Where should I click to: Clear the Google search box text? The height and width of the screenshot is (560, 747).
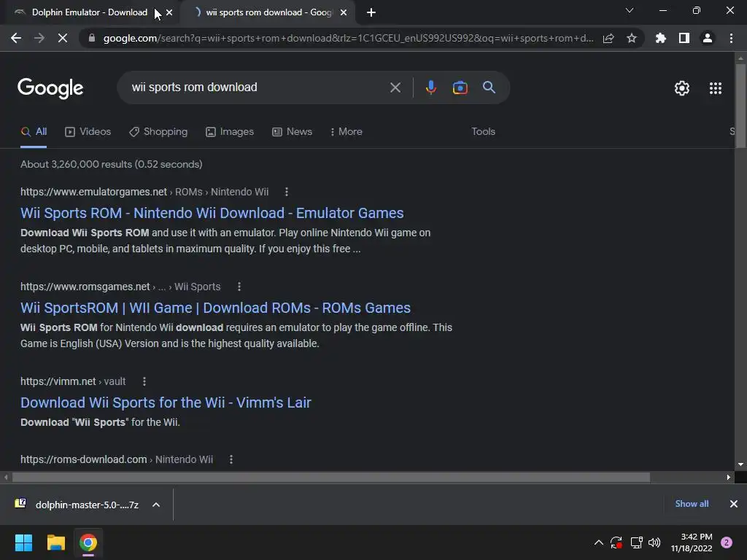(395, 87)
